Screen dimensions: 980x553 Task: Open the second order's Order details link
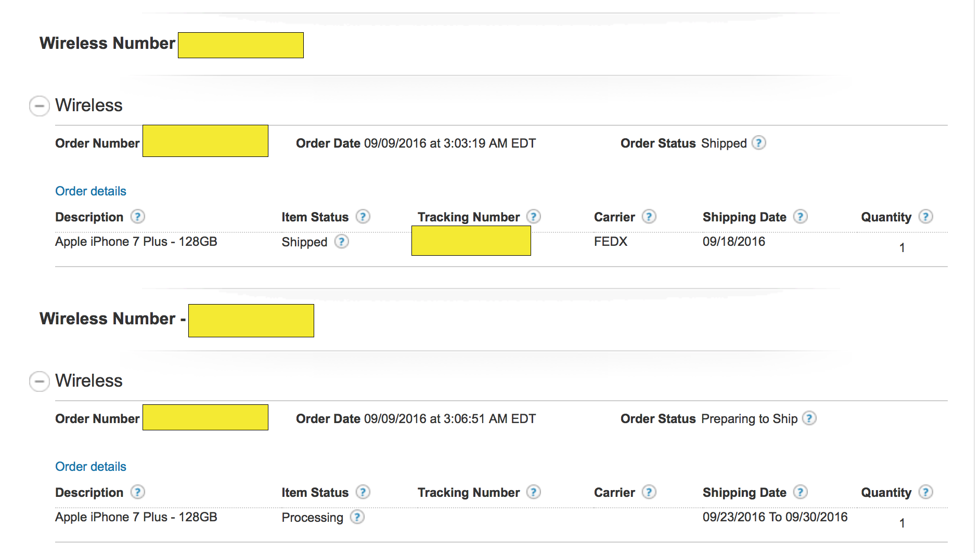tap(91, 466)
